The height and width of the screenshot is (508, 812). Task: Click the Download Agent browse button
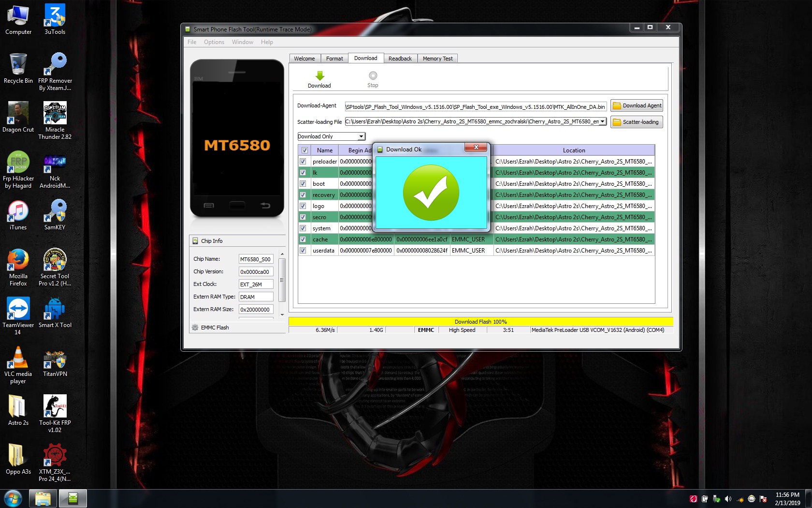pyautogui.click(x=637, y=105)
